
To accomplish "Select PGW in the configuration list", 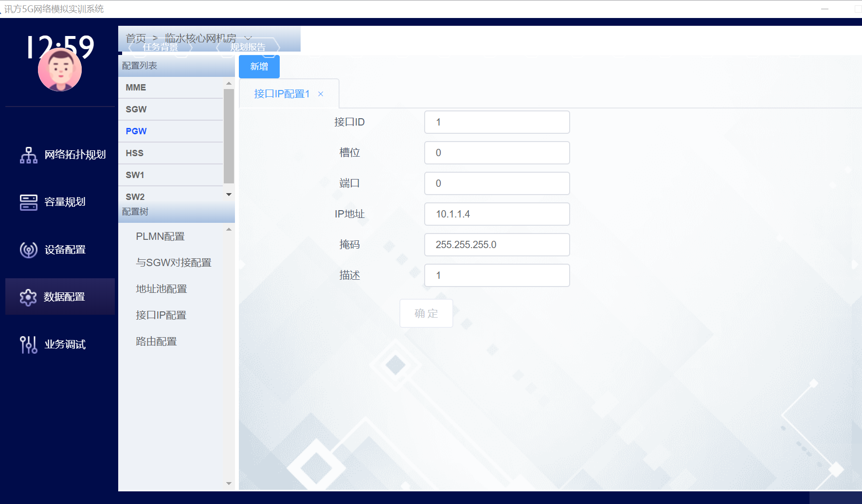I will 136,131.
